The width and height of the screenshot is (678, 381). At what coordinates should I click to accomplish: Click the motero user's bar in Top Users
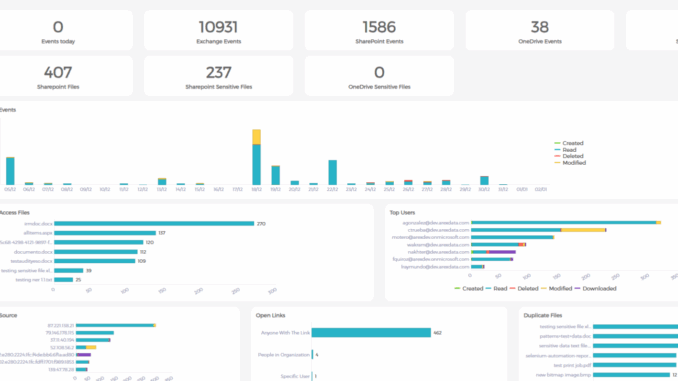[513, 237]
